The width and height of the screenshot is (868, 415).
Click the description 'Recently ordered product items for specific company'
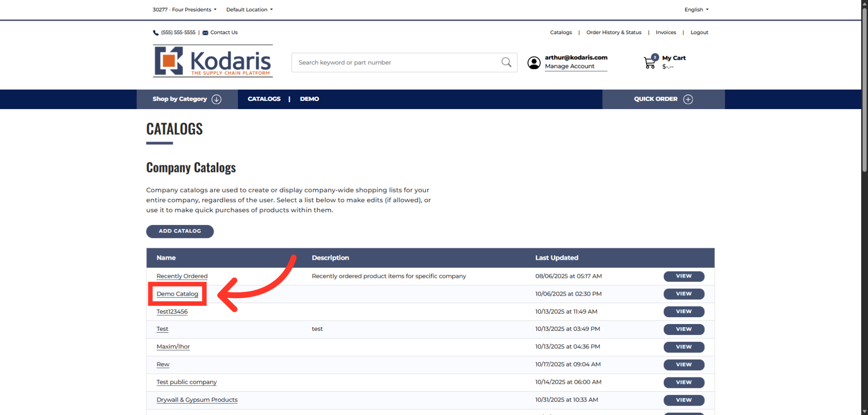click(x=389, y=276)
